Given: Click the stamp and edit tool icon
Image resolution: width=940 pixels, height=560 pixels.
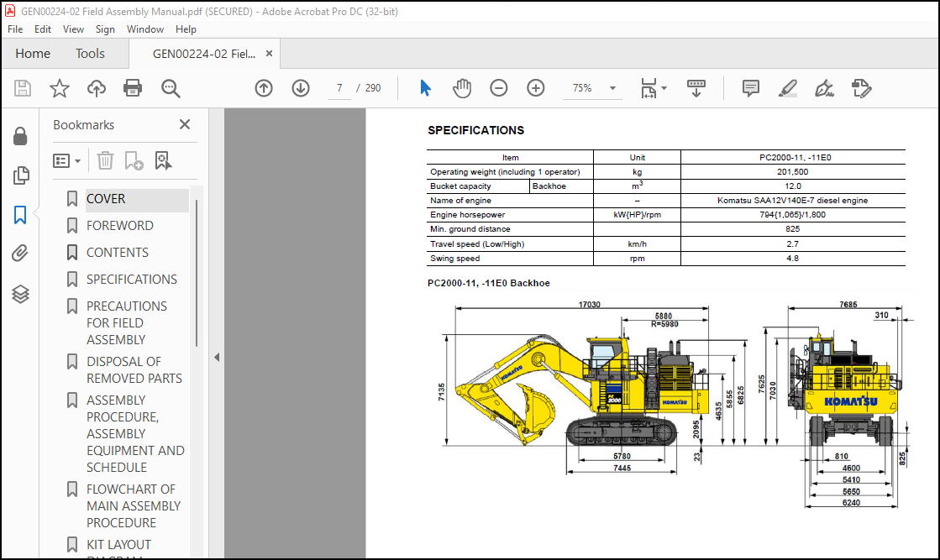Looking at the screenshot, I should coord(862,88).
